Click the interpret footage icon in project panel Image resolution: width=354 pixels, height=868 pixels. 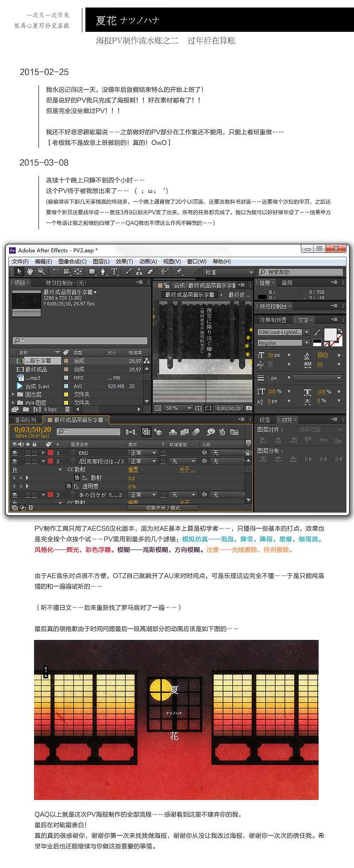pyautogui.click(x=15, y=409)
